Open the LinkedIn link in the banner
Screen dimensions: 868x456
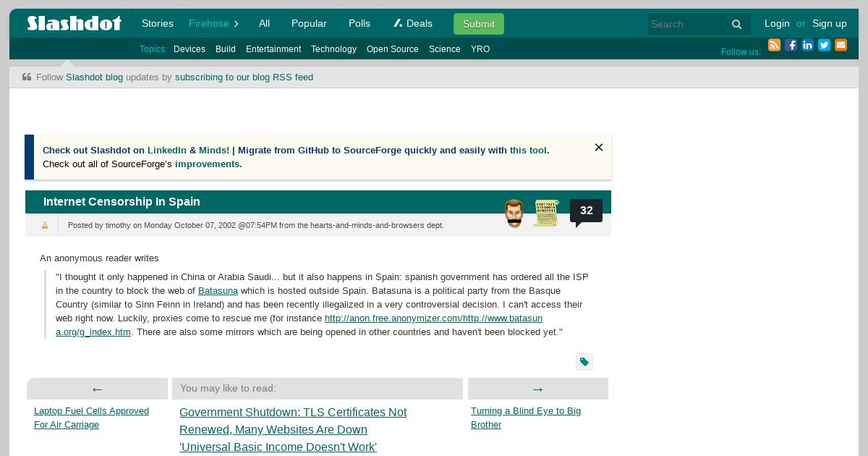point(167,151)
